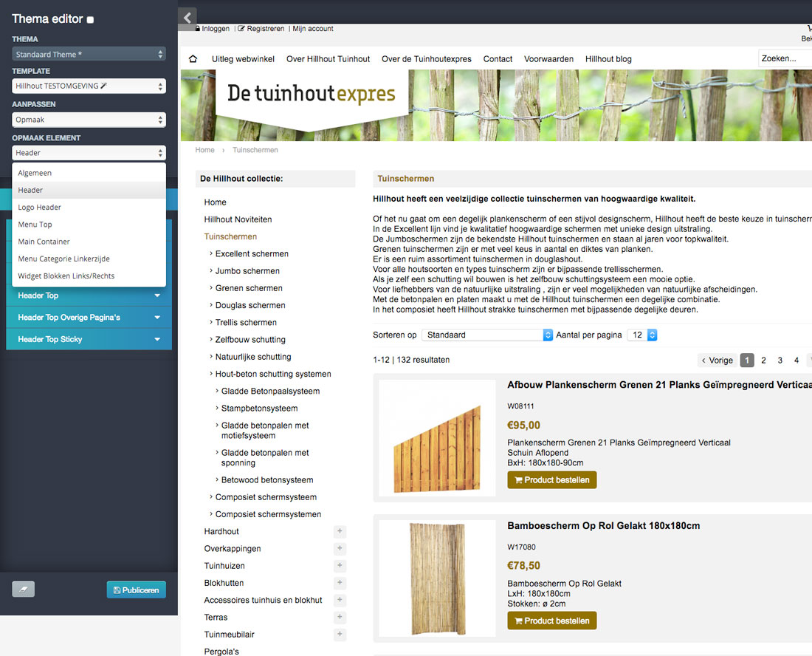Expand Terras category plus icon
Screen dimensions: 812x656
click(340, 617)
